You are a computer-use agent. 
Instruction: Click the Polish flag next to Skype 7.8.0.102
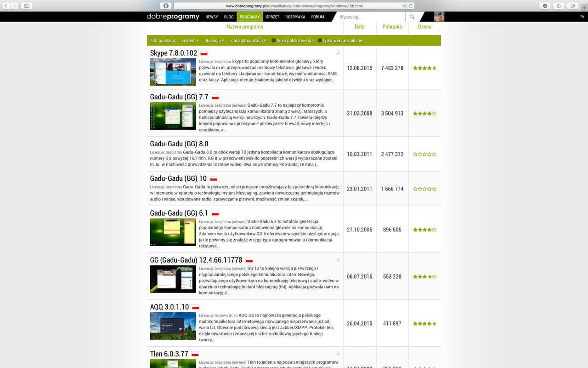[204, 53]
